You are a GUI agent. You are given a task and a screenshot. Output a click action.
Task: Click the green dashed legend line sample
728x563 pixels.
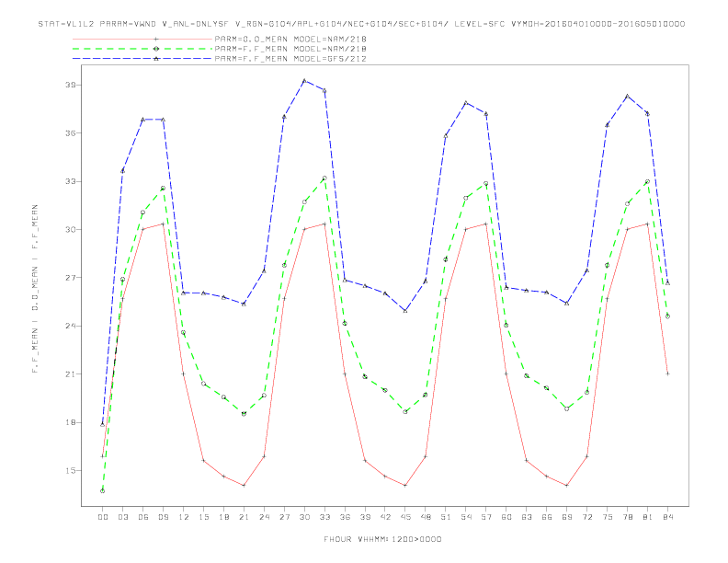[x=142, y=49]
